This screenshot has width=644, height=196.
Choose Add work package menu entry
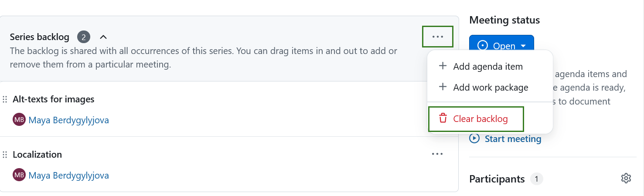coord(490,88)
